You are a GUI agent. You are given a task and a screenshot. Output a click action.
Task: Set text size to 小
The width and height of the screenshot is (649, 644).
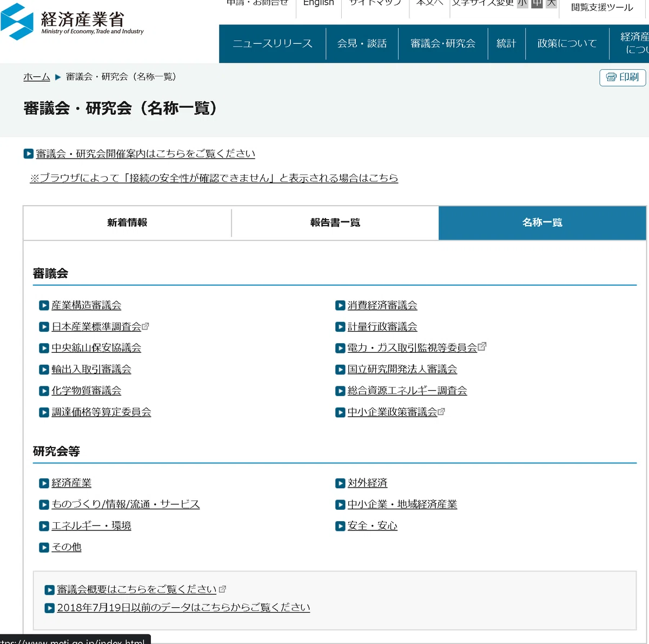click(x=522, y=3)
